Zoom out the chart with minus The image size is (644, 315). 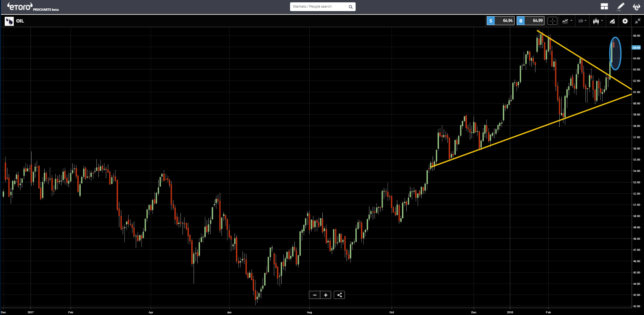click(x=315, y=295)
